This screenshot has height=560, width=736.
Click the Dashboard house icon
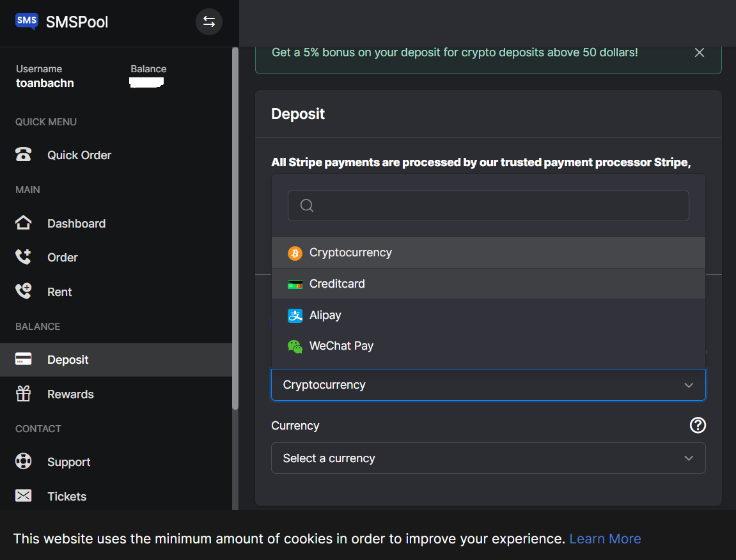tap(24, 223)
